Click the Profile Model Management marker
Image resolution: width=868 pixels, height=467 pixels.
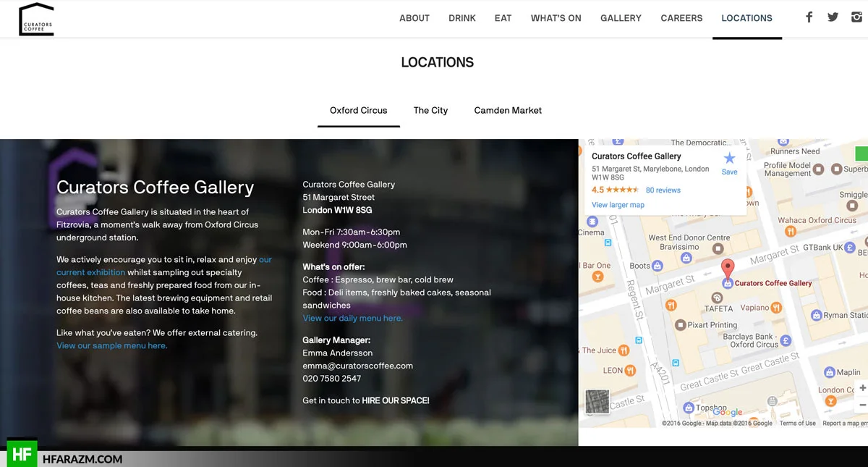tap(818, 169)
